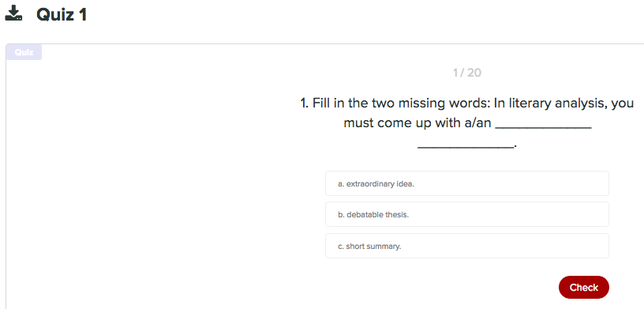The height and width of the screenshot is (309, 644).
Task: Click the download icon beside Quiz 1
Action: tap(13, 13)
